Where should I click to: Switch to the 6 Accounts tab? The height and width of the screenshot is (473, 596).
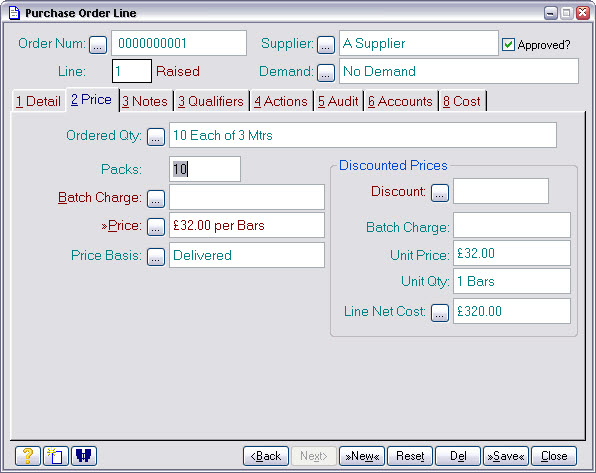[x=400, y=101]
